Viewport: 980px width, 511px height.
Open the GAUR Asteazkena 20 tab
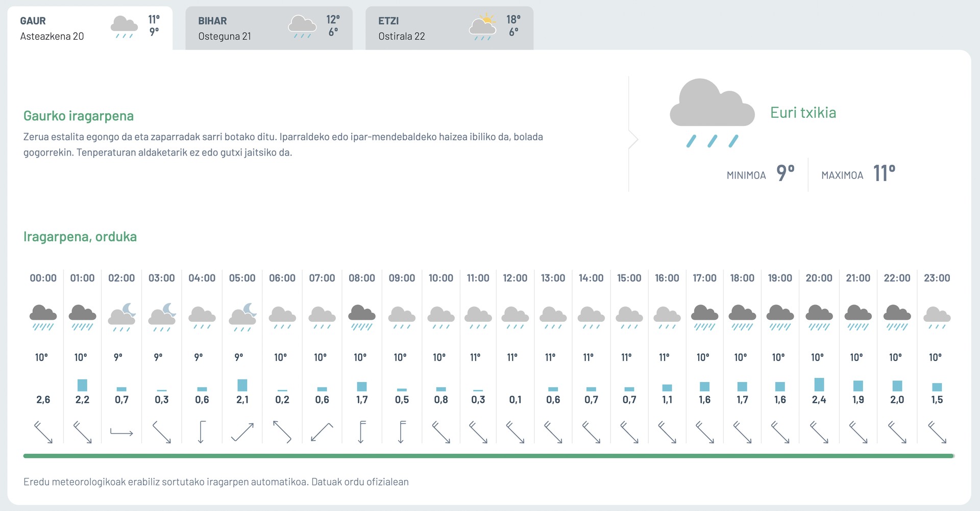point(90,28)
